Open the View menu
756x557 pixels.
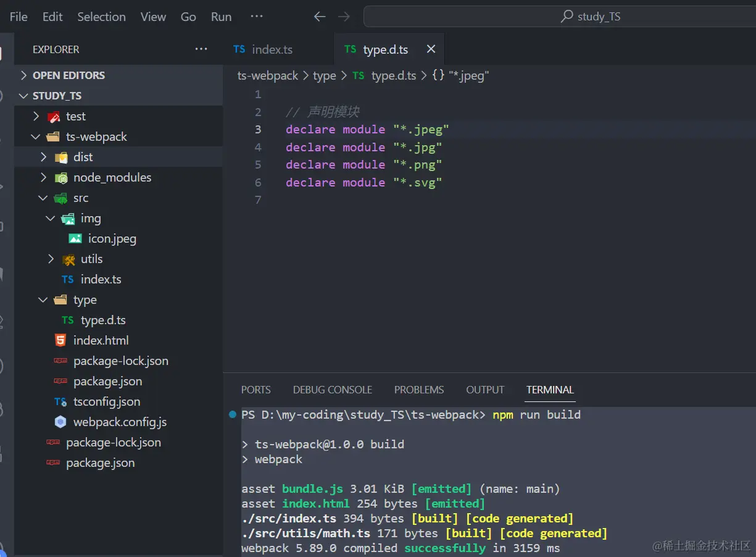point(153,17)
